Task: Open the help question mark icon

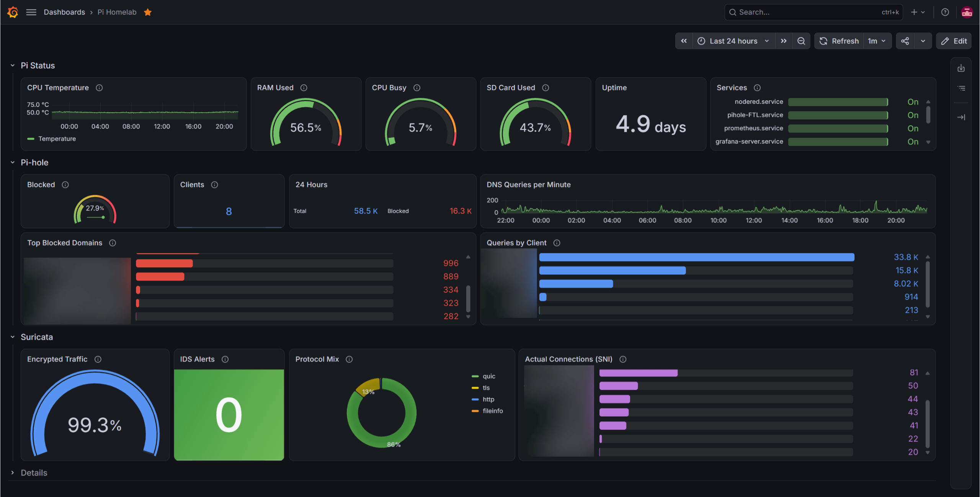Action: (x=945, y=12)
